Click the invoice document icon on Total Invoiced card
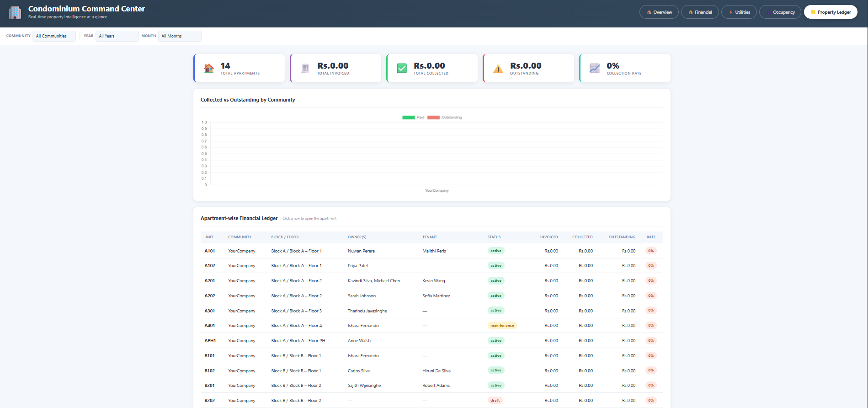The height and width of the screenshot is (408, 868). point(305,68)
